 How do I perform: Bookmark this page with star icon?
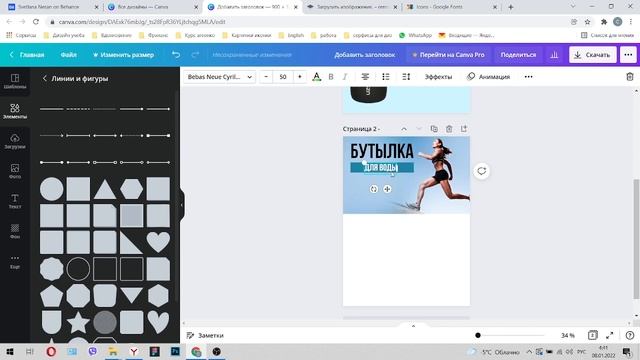point(587,22)
